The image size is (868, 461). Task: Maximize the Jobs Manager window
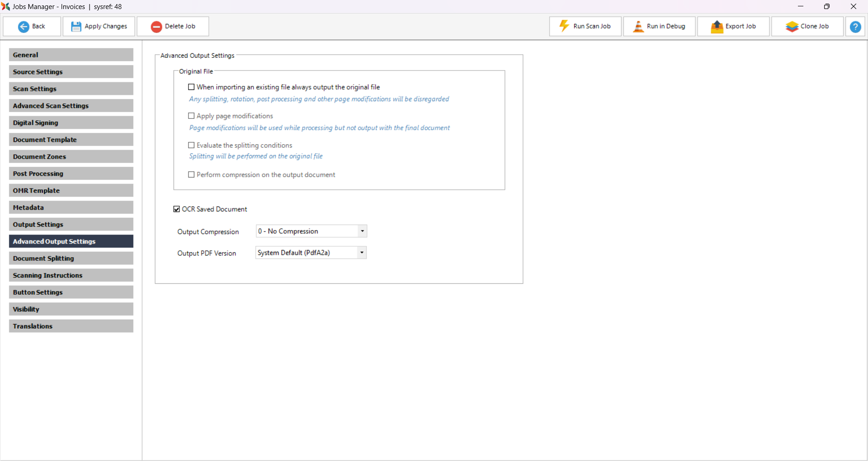pos(826,6)
